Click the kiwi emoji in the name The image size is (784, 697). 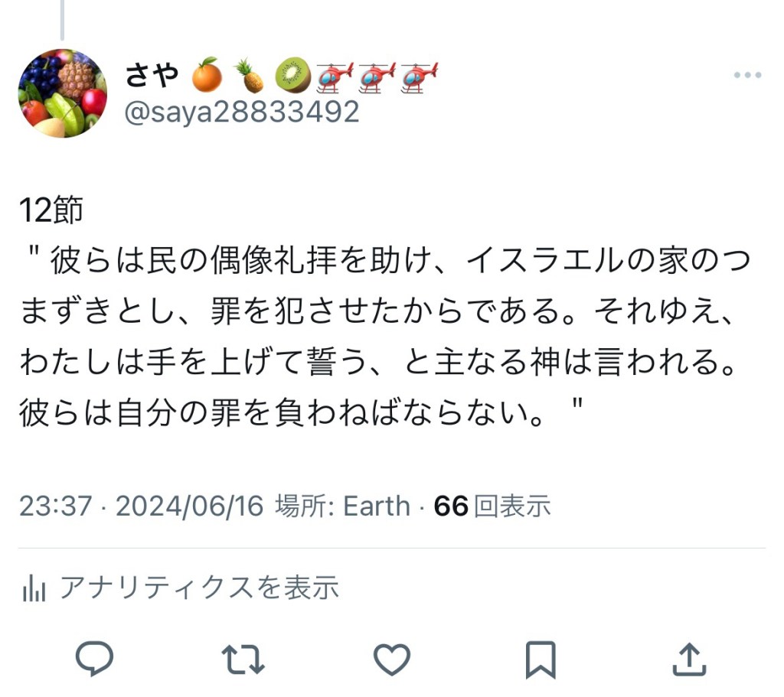(x=292, y=76)
